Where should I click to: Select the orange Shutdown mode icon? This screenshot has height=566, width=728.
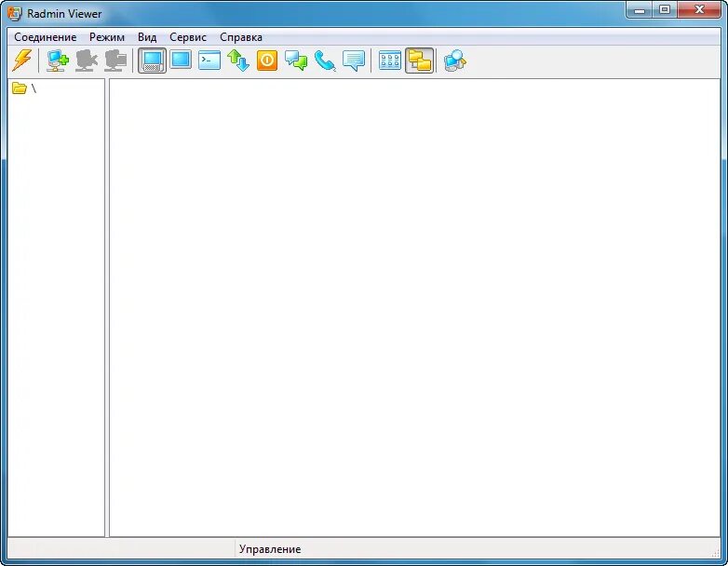[x=267, y=61]
